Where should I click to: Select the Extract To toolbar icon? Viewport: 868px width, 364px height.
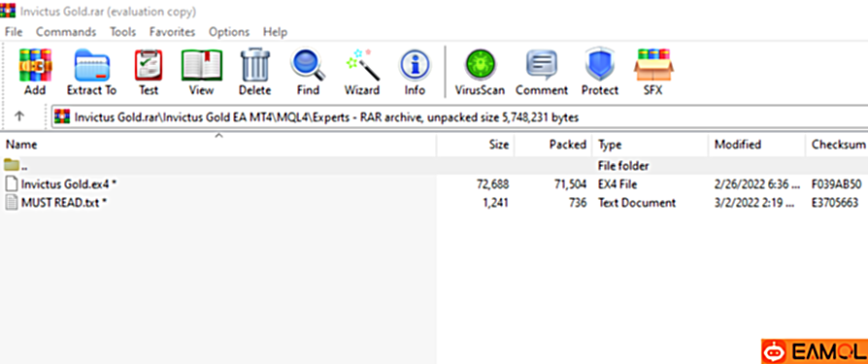pyautogui.click(x=92, y=65)
